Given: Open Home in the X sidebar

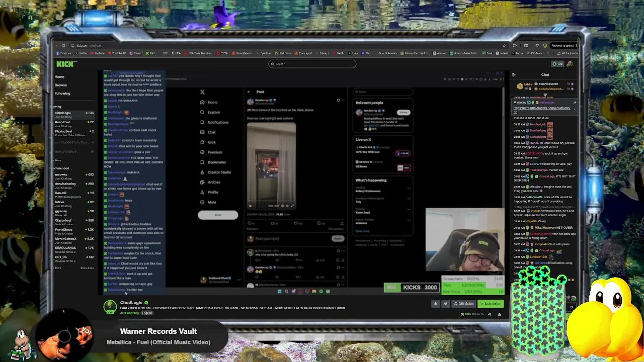Looking at the screenshot, I should click(209, 102).
